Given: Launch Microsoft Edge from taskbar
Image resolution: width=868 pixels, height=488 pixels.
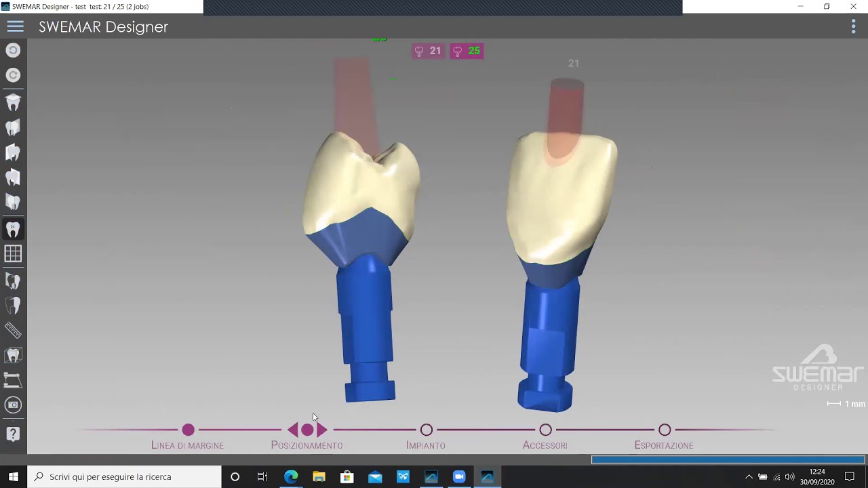Looking at the screenshot, I should click(291, 476).
